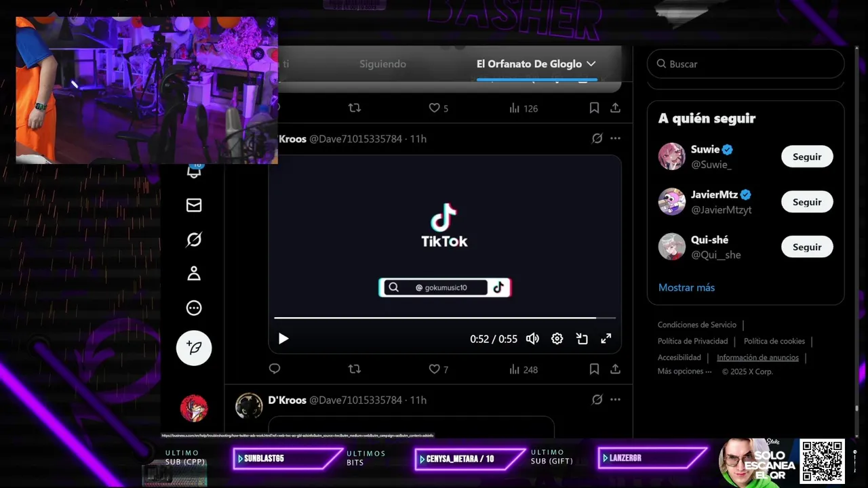868x488 pixels.
Task: Click the compose post feather button
Action: (x=194, y=348)
